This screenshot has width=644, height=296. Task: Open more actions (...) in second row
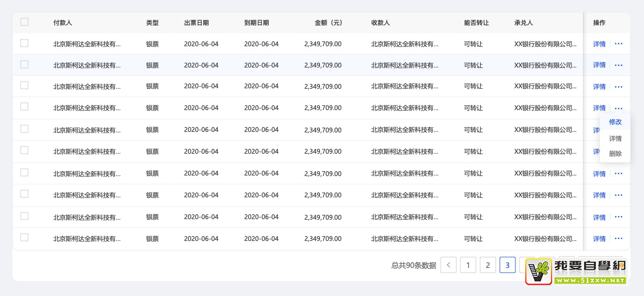pyautogui.click(x=618, y=65)
